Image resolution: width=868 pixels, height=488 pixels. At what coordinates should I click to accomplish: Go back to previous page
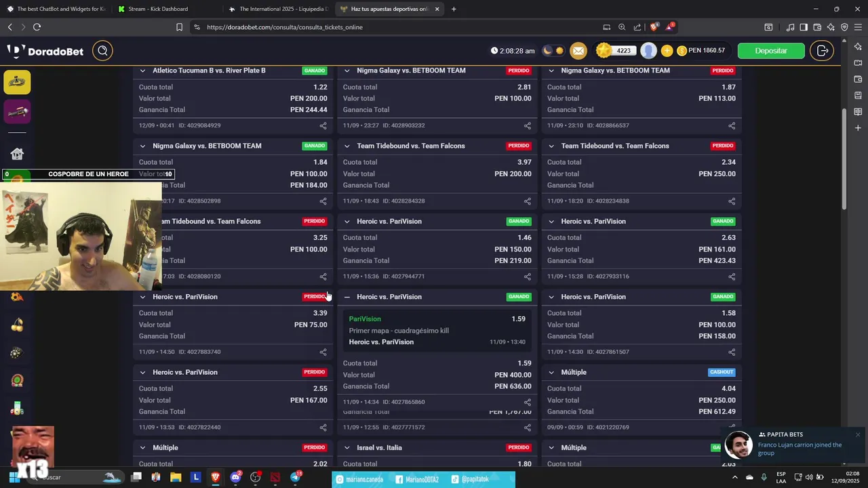pos(9,27)
